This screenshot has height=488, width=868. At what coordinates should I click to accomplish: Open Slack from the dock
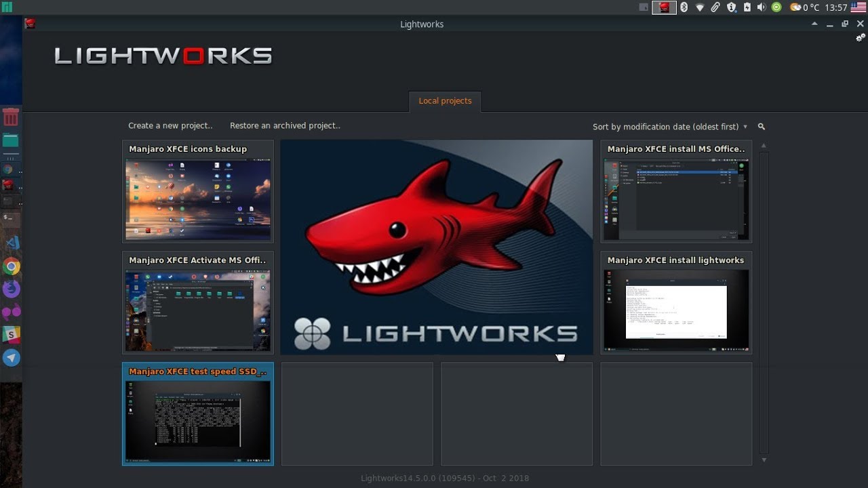[x=11, y=334]
